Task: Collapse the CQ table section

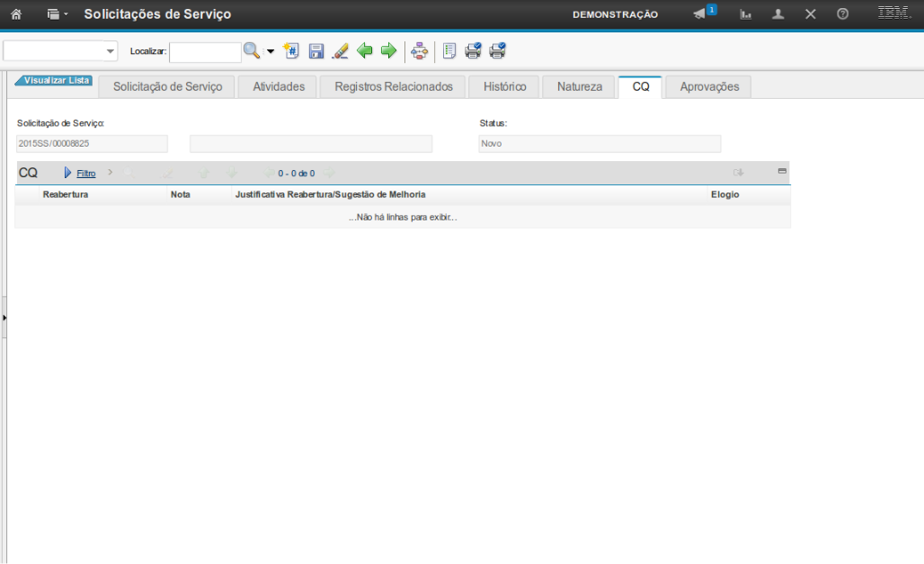Action: tap(782, 171)
